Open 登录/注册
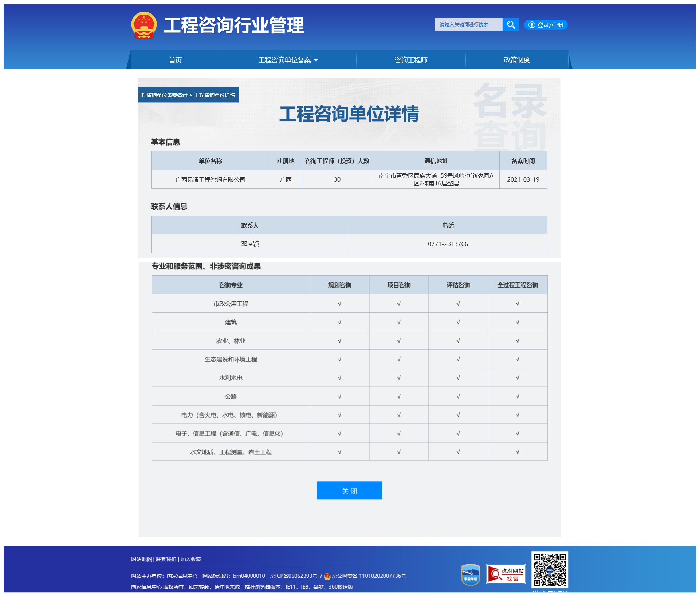The height and width of the screenshot is (597, 700). [549, 25]
